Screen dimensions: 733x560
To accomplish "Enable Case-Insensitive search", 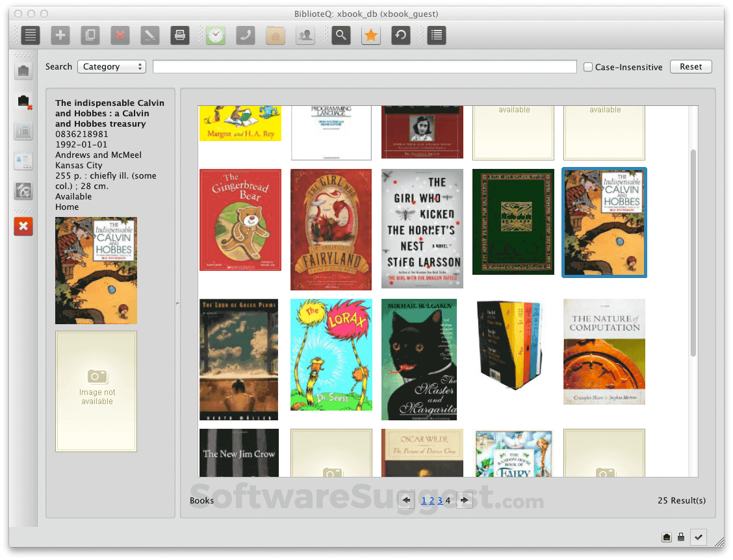I will point(587,66).
